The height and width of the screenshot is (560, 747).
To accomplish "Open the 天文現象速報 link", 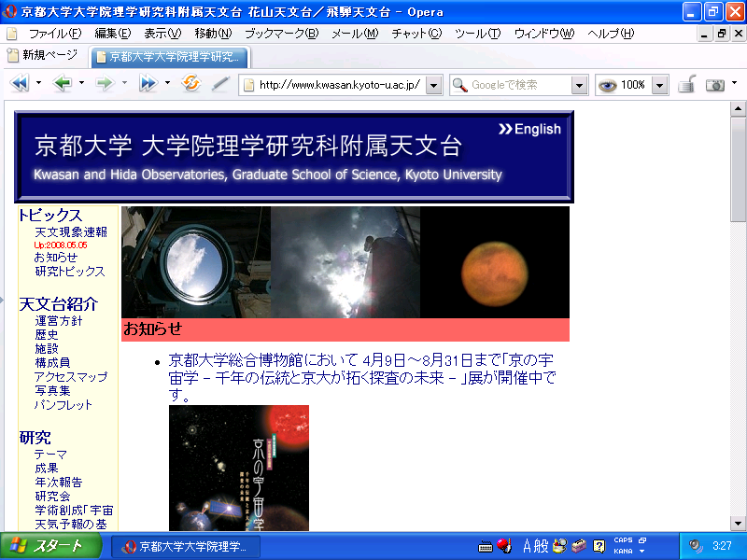I will pyautogui.click(x=71, y=231).
